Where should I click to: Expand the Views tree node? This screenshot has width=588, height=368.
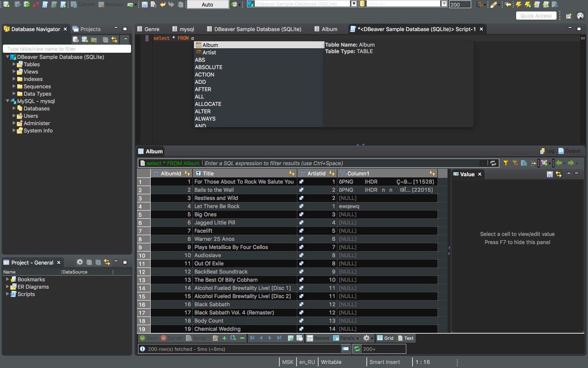click(14, 72)
